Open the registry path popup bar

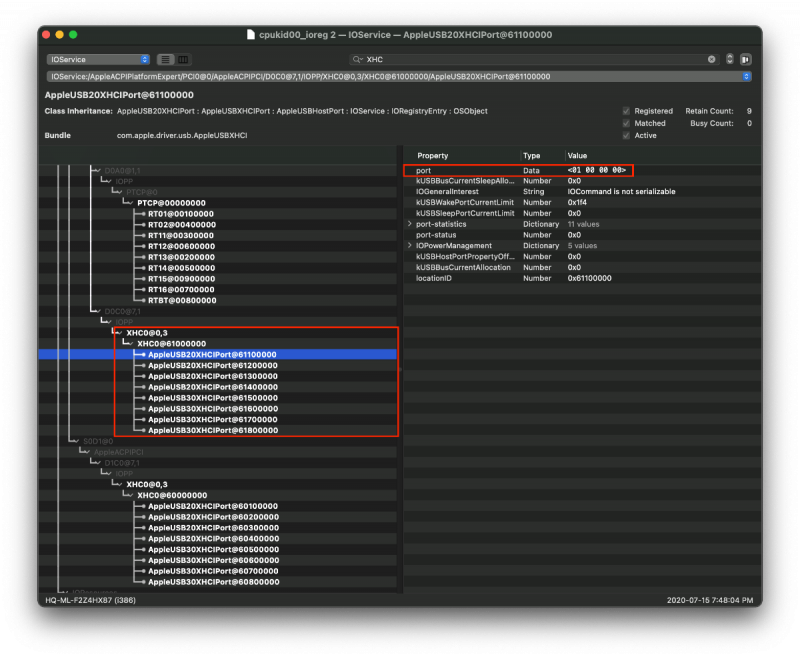[399, 76]
